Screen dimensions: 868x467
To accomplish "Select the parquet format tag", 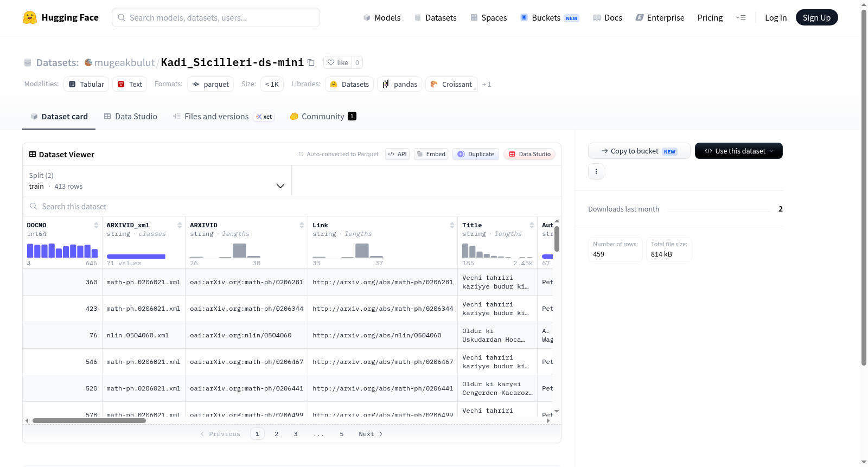I will (210, 84).
